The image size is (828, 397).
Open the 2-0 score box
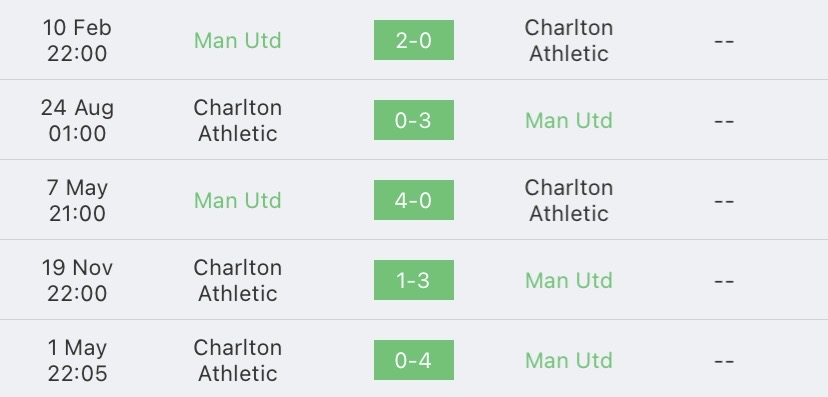(x=413, y=40)
